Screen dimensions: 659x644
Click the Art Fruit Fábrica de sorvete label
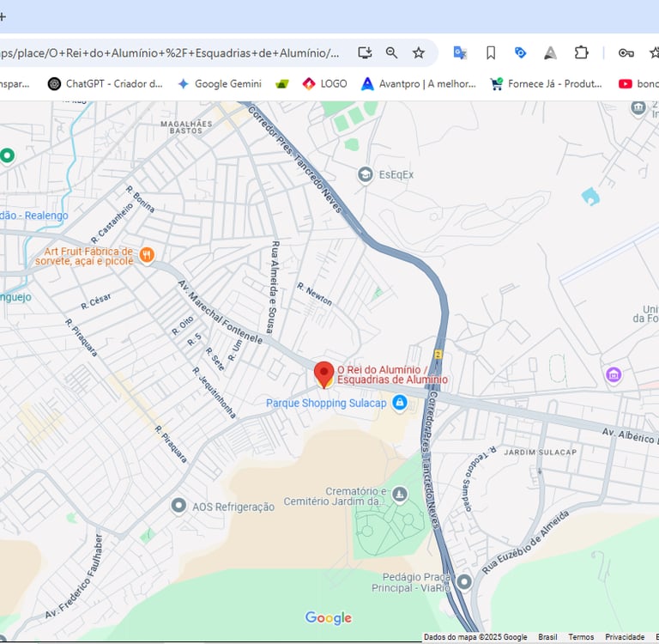coord(84,256)
